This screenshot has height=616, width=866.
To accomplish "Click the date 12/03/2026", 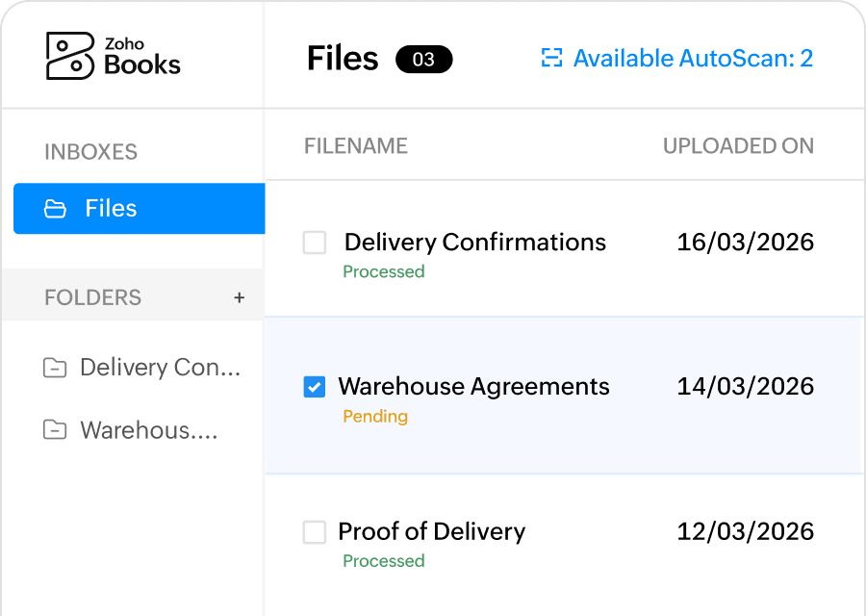I will (746, 531).
